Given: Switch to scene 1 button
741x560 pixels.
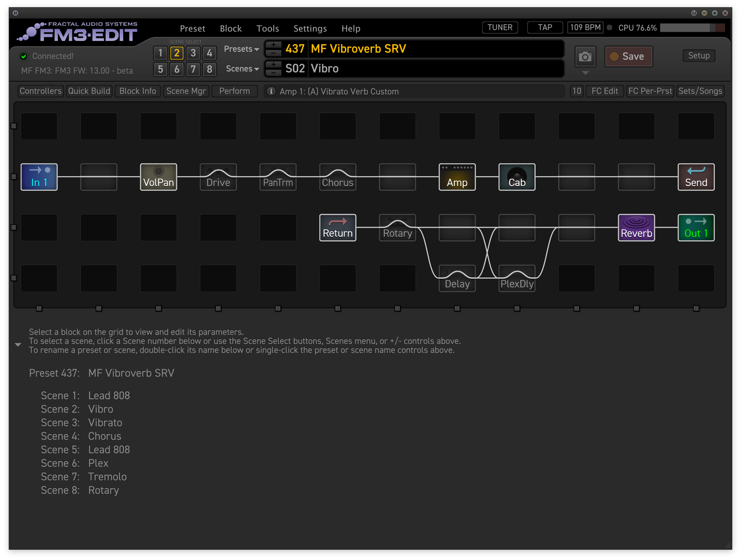Looking at the screenshot, I should (161, 53).
